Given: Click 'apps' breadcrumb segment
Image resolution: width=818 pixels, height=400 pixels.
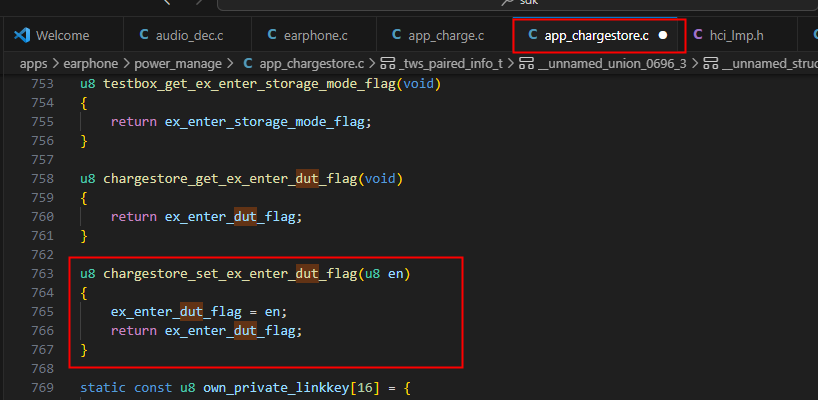Looking at the screenshot, I should click(33, 64).
